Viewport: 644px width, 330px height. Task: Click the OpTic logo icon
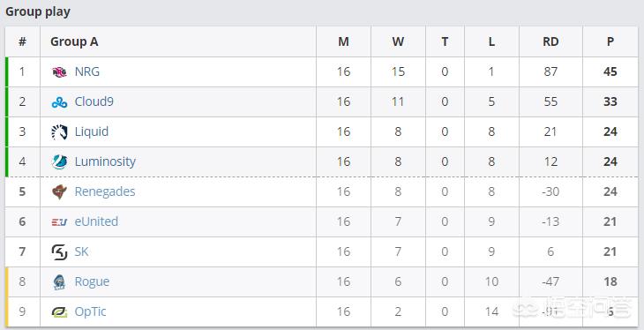60,312
